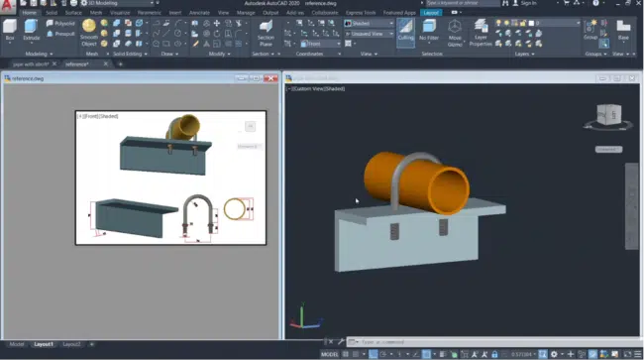Toggle the layer freeze sun icon
This screenshot has height=361, width=644.
[x=506, y=24]
